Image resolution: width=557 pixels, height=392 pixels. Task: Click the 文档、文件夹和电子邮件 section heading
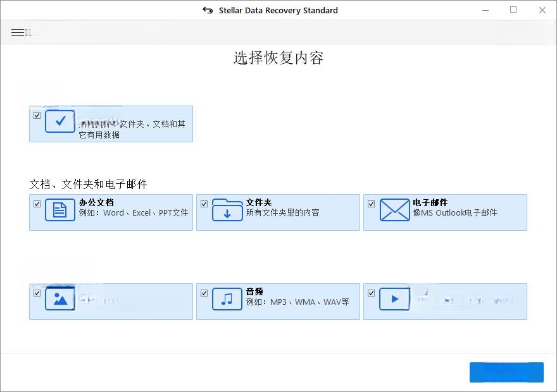(88, 184)
